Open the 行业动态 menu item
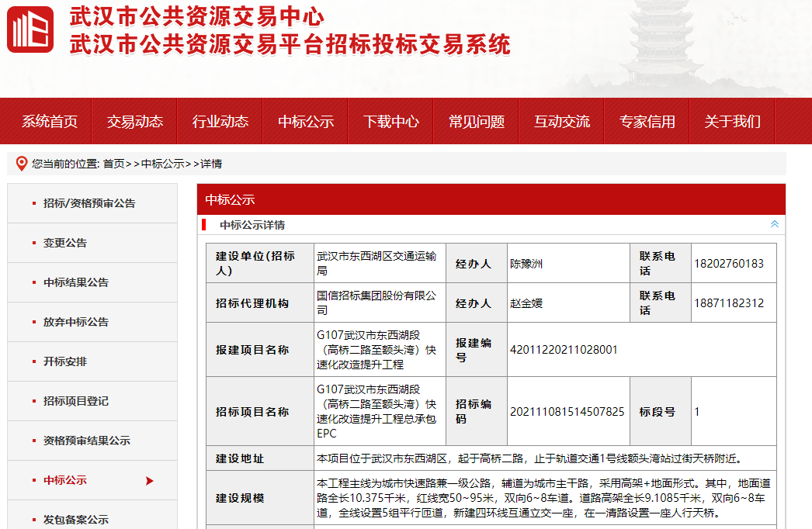Screen dimensions: 812x529 click(220, 122)
